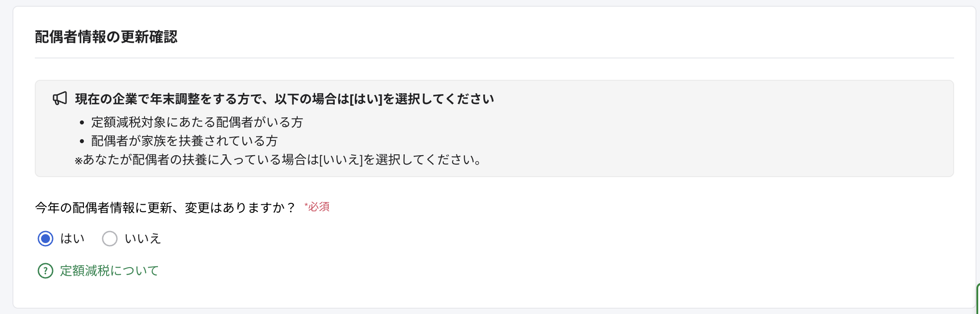Click the green tab at right edge
The width and height of the screenshot is (980, 314).
[978, 299]
